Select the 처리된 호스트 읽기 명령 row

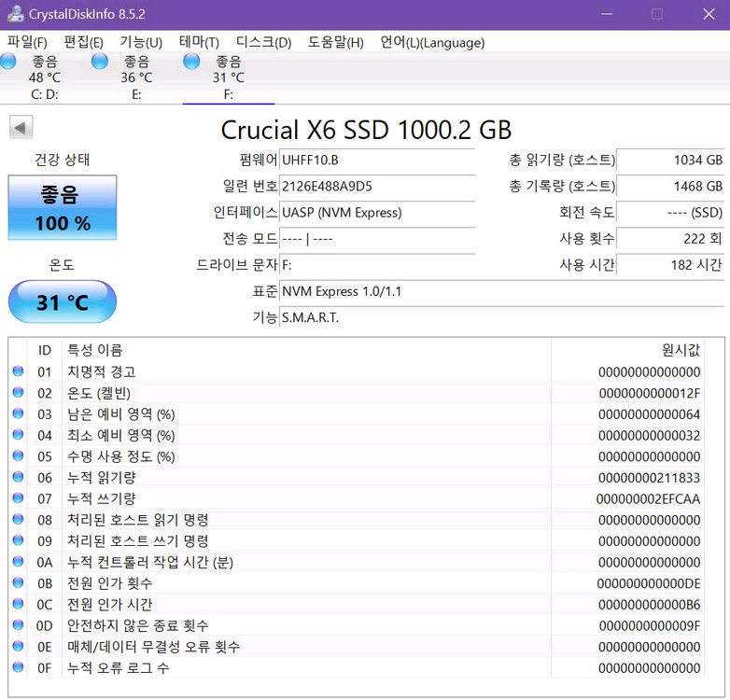click(357, 520)
